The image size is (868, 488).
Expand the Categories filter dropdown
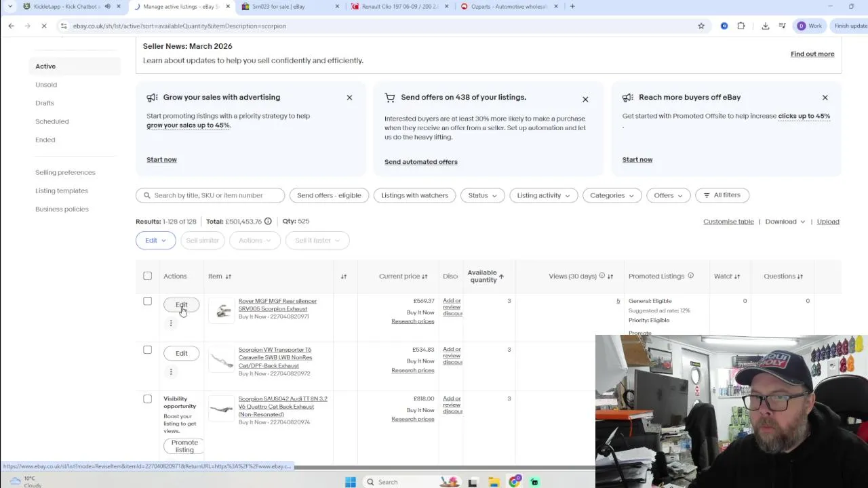tap(612, 195)
